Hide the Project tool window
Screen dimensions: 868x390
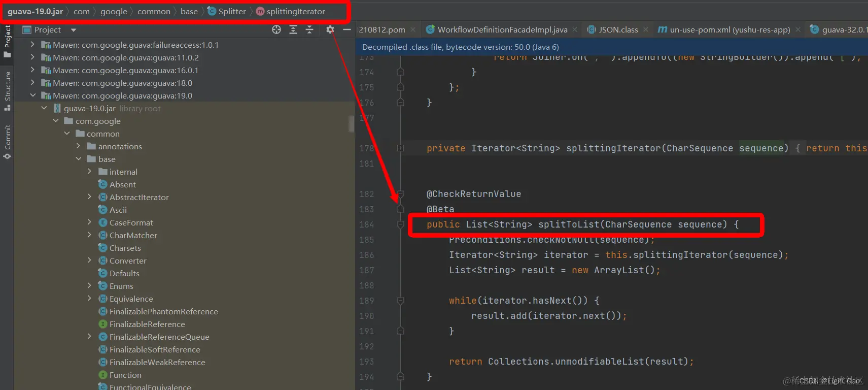[347, 30]
